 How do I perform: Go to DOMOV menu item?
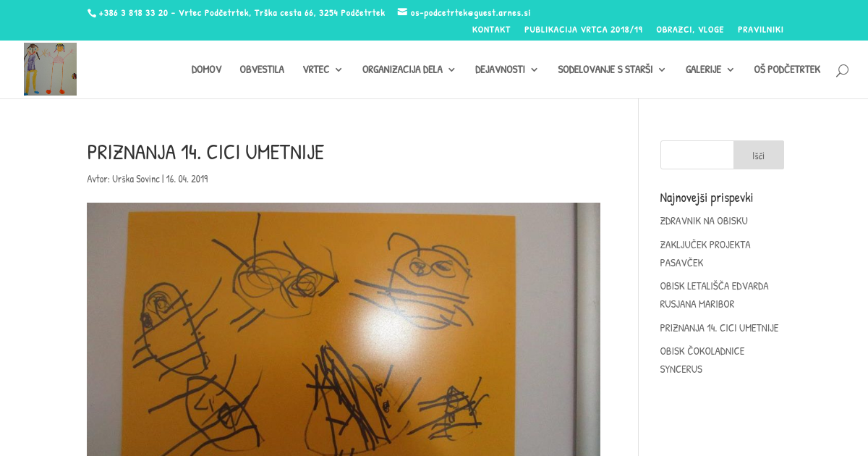pyautogui.click(x=206, y=69)
